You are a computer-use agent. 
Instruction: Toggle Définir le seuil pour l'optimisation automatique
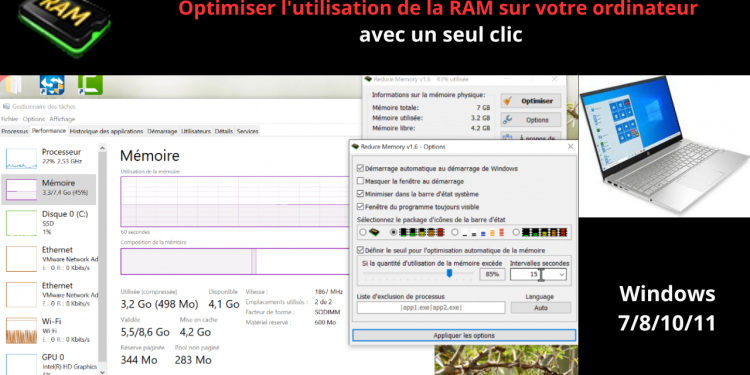360,250
